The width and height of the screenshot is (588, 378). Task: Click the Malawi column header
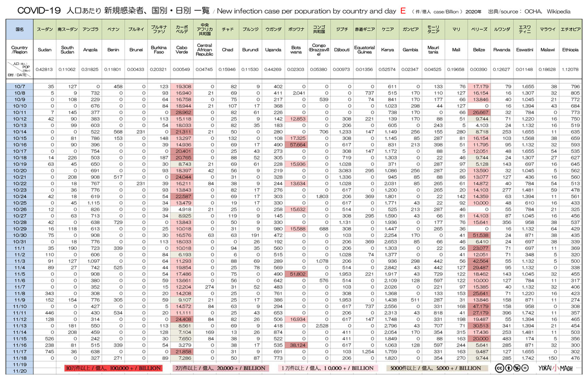[x=547, y=50]
